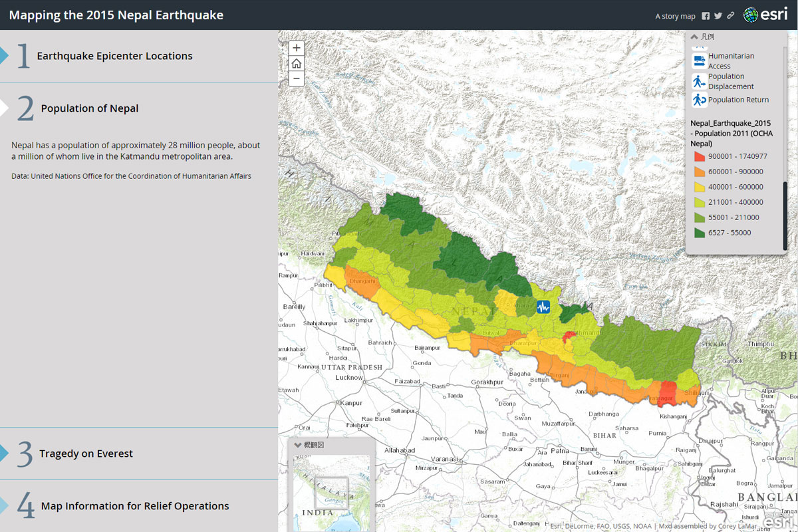Open section 3 Tragedy on Everest

[86, 454]
